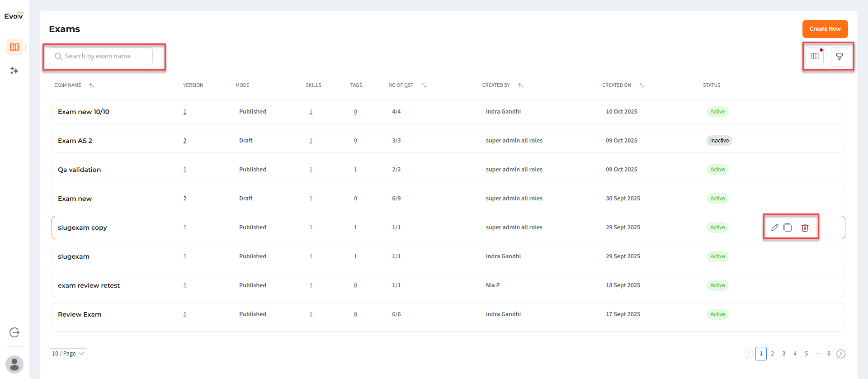Delete the slugexam copy exam
This screenshot has height=379, width=868.
[x=805, y=227]
